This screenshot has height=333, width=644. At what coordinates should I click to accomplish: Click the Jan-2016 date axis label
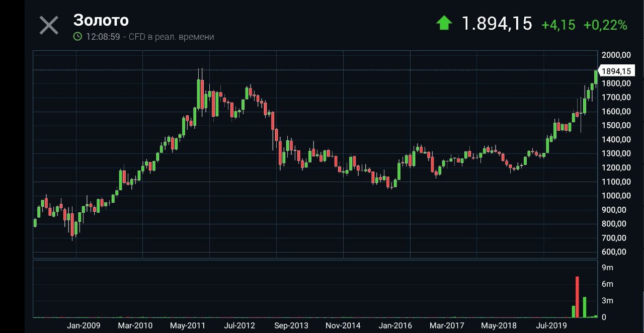point(395,325)
